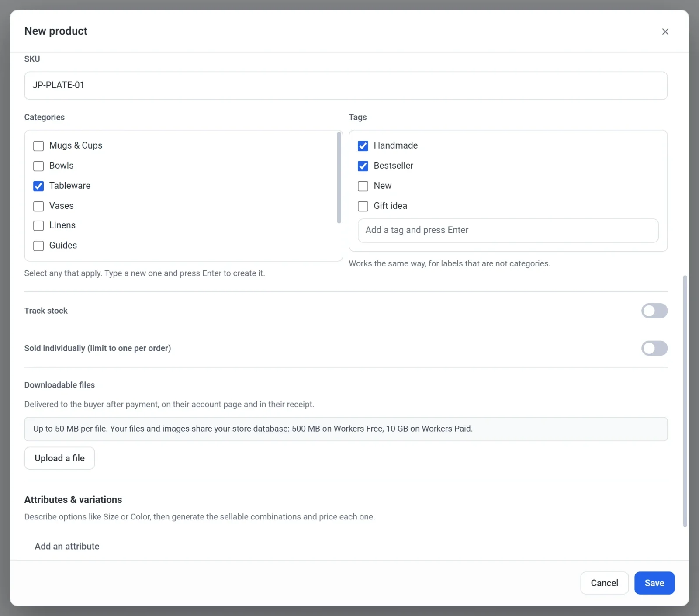Click into the SKU field
Viewport: 699px width, 616px height.
click(x=346, y=86)
